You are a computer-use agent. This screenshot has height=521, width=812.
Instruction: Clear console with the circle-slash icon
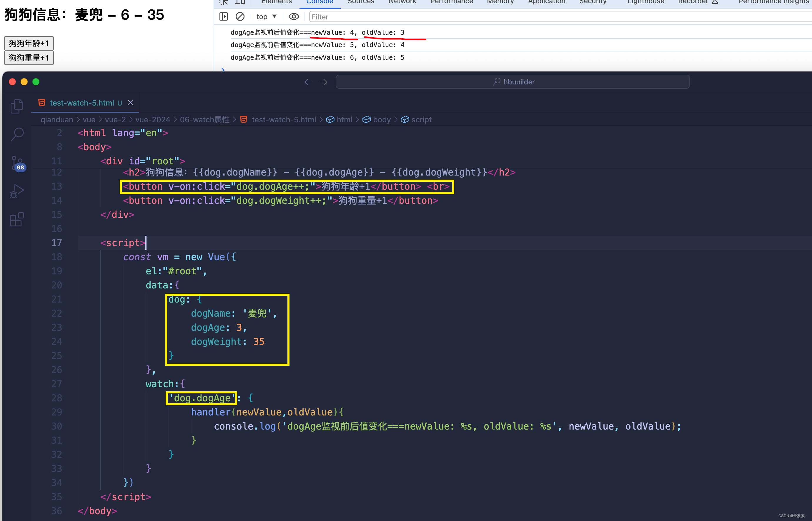click(240, 16)
